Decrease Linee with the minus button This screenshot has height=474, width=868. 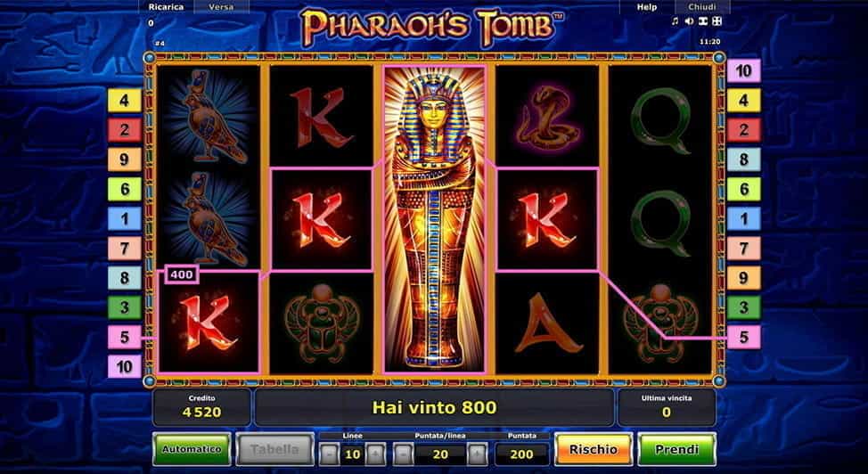point(329,454)
